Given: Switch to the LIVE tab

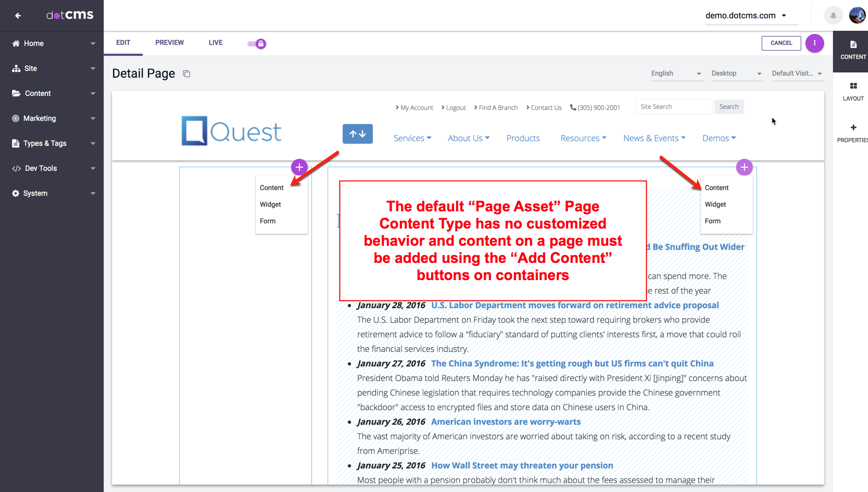Looking at the screenshot, I should click(216, 43).
